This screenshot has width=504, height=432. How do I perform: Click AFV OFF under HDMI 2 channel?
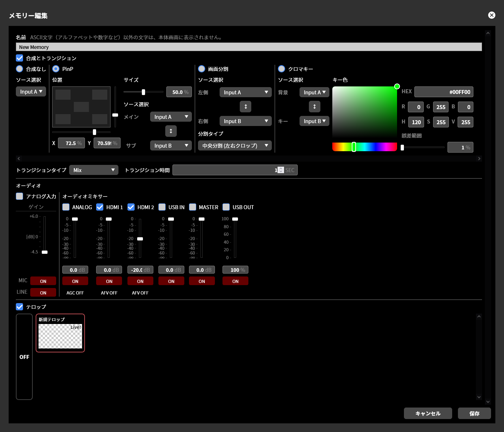[x=140, y=293]
